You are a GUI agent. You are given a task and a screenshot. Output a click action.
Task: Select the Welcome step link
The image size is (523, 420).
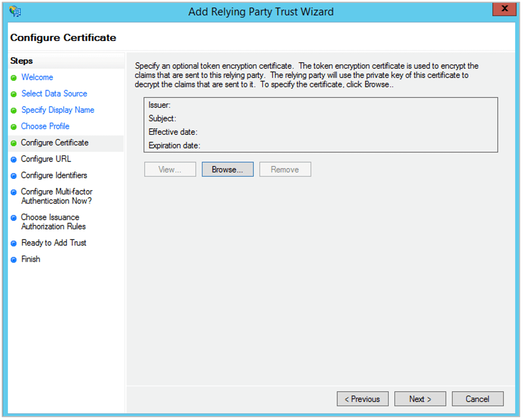37,77
